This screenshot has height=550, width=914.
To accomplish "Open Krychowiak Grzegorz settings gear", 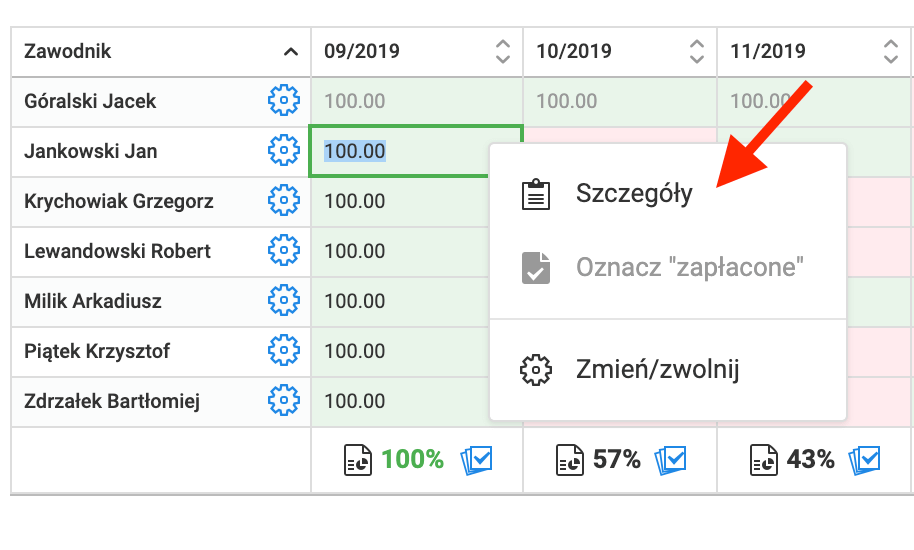I will (x=284, y=201).
